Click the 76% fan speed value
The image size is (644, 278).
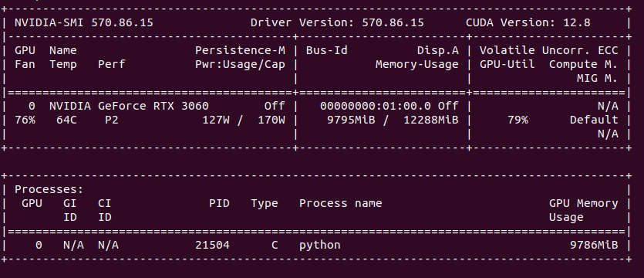click(25, 120)
